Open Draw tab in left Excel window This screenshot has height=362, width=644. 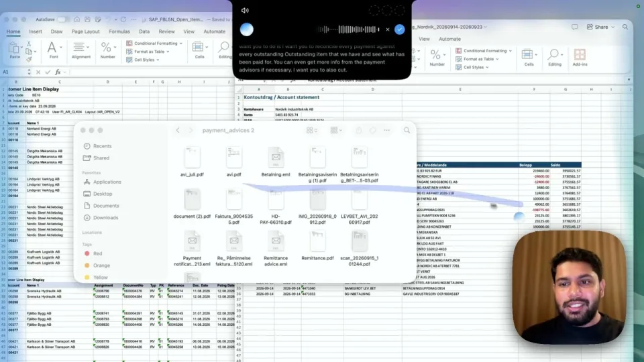(x=56, y=32)
